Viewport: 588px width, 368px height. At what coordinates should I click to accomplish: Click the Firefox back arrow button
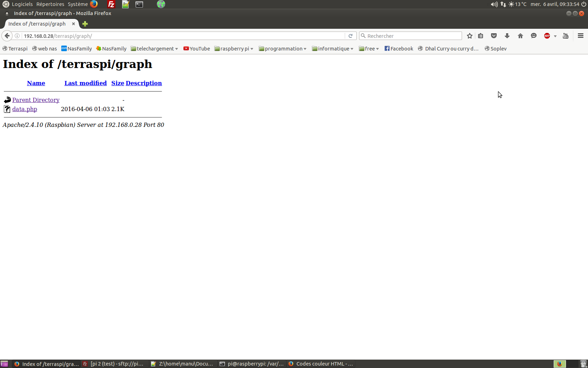point(7,36)
